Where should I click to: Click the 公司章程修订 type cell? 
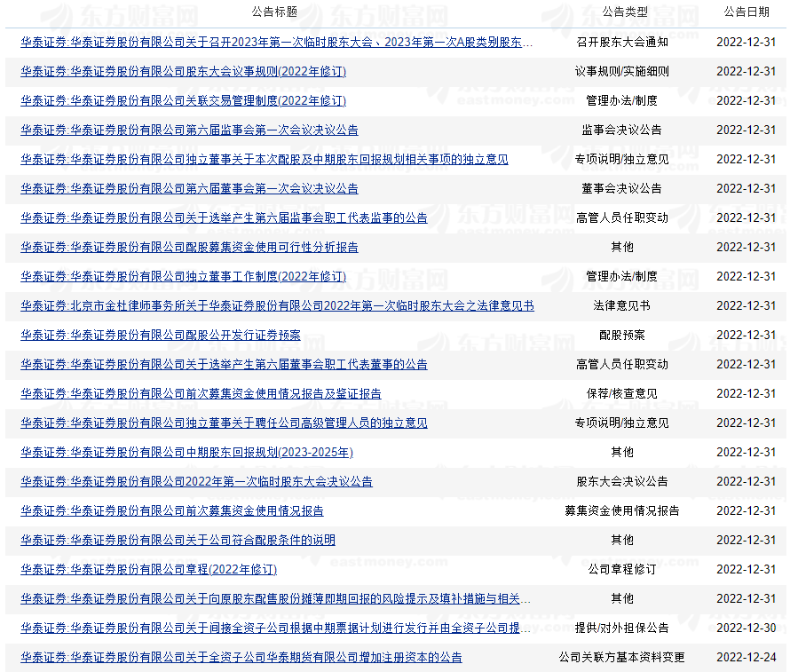pos(622,569)
